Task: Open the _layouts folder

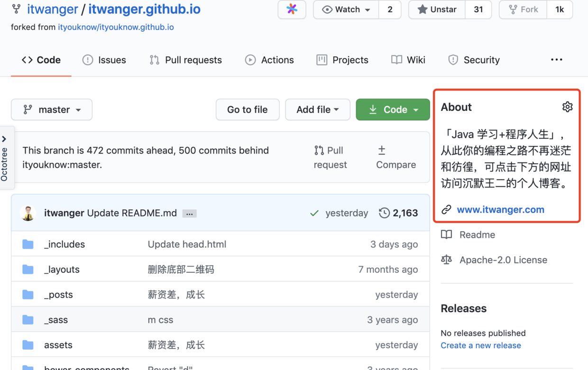Action: [62, 270]
